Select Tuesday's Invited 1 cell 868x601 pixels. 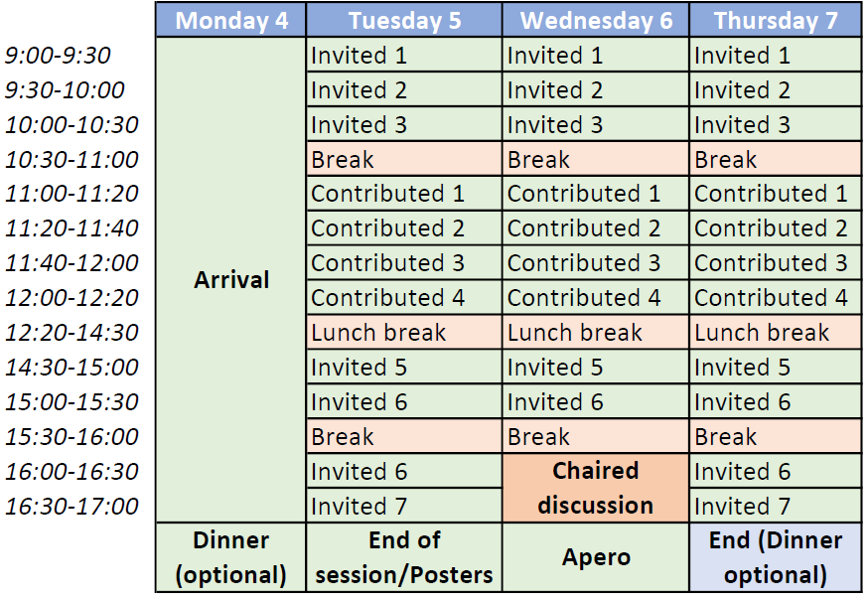404,56
